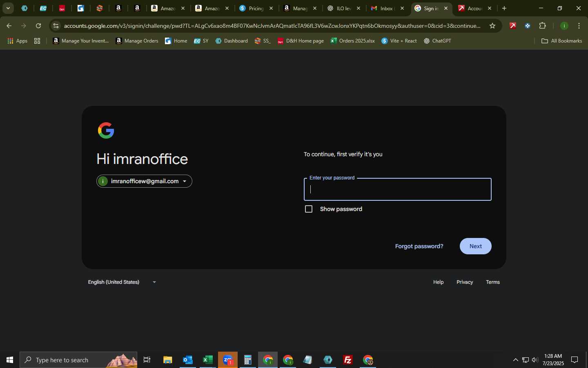Screen dimensions: 588x368
Task: Open Excel from the taskbar
Action: pyautogui.click(x=208, y=360)
